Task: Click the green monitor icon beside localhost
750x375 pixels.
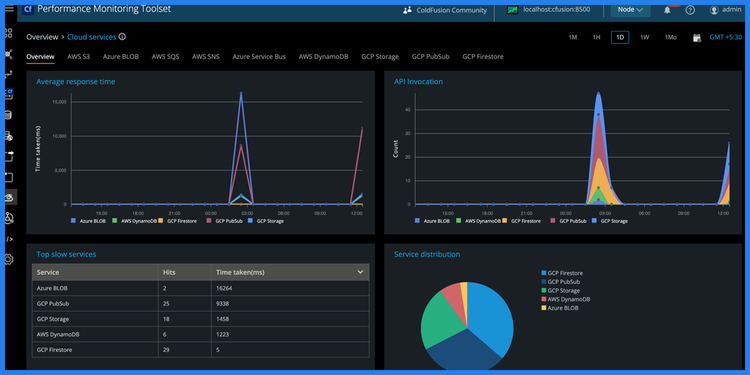Action: (512, 10)
